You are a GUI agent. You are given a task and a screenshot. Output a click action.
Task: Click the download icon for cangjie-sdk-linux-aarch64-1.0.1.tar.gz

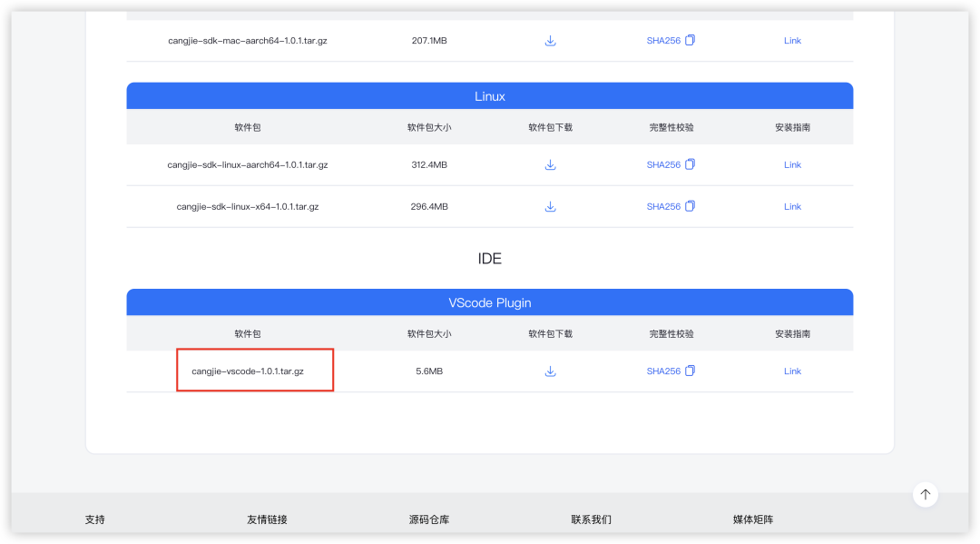551,164
